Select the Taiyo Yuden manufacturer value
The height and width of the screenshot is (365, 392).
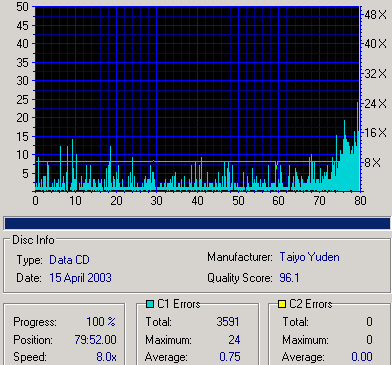tap(309, 257)
